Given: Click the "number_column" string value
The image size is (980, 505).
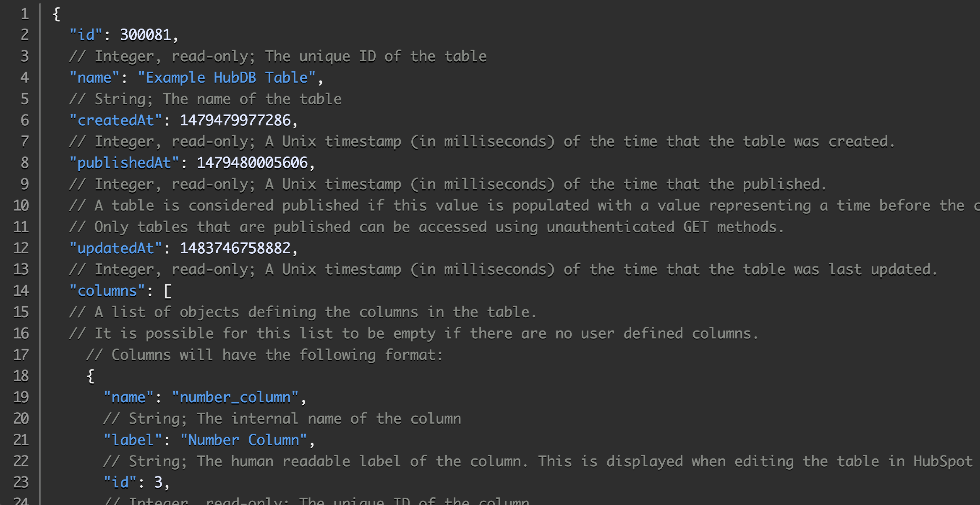Looking at the screenshot, I should (x=235, y=397).
